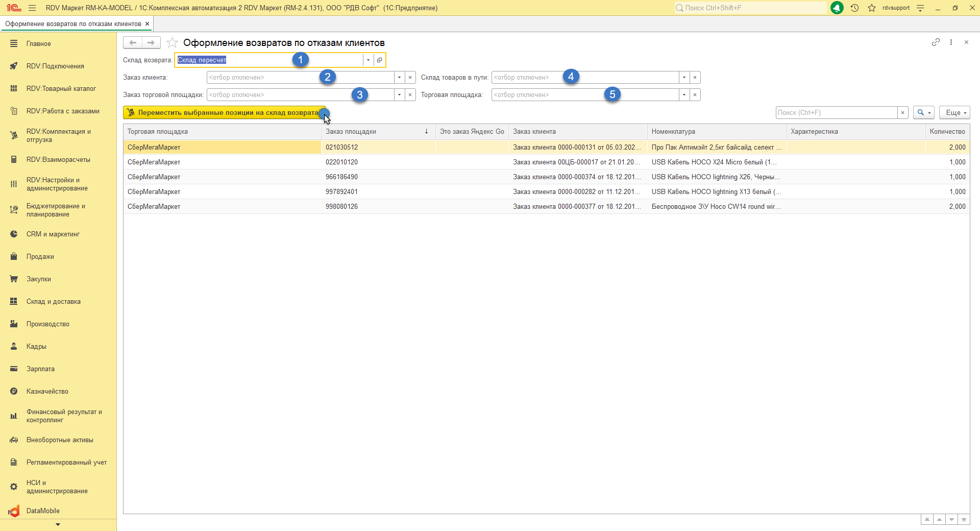
Task: Open selected Склад возврата record icon
Action: click(x=379, y=60)
